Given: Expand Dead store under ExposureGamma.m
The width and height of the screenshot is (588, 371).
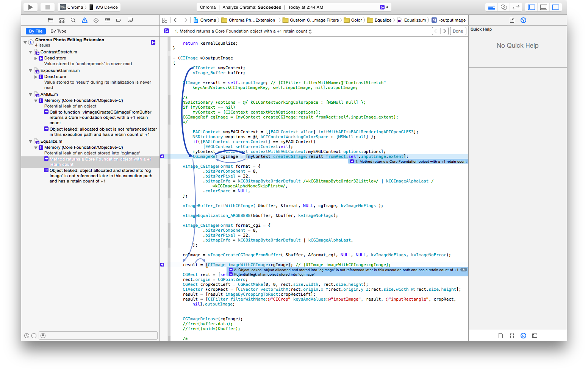Looking at the screenshot, I should click(x=36, y=77).
